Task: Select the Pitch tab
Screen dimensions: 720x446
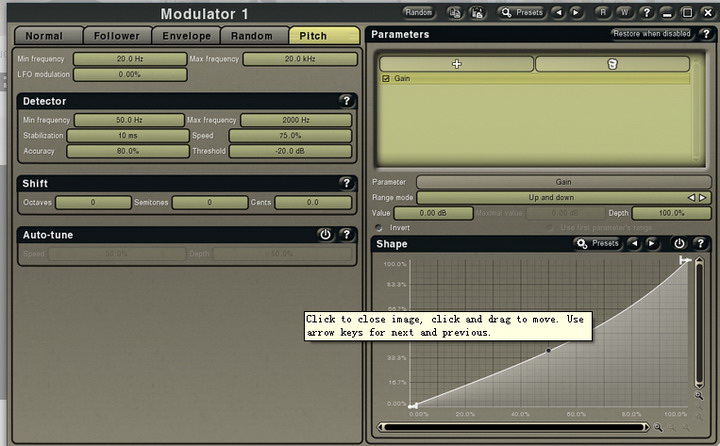Action: (324, 36)
